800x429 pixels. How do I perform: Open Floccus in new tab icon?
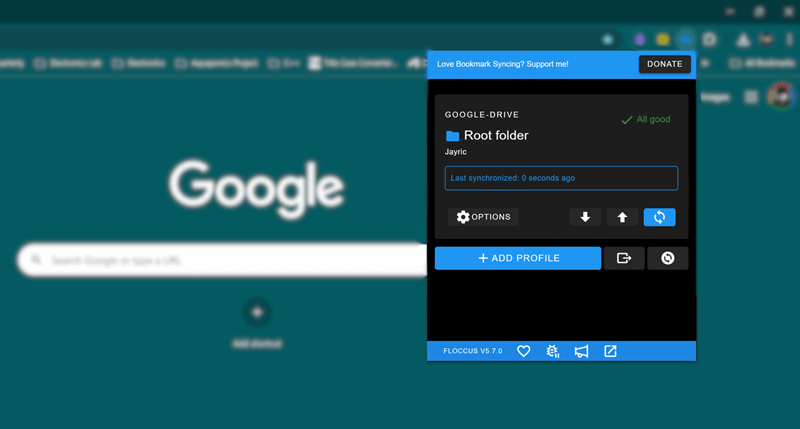[610, 351]
